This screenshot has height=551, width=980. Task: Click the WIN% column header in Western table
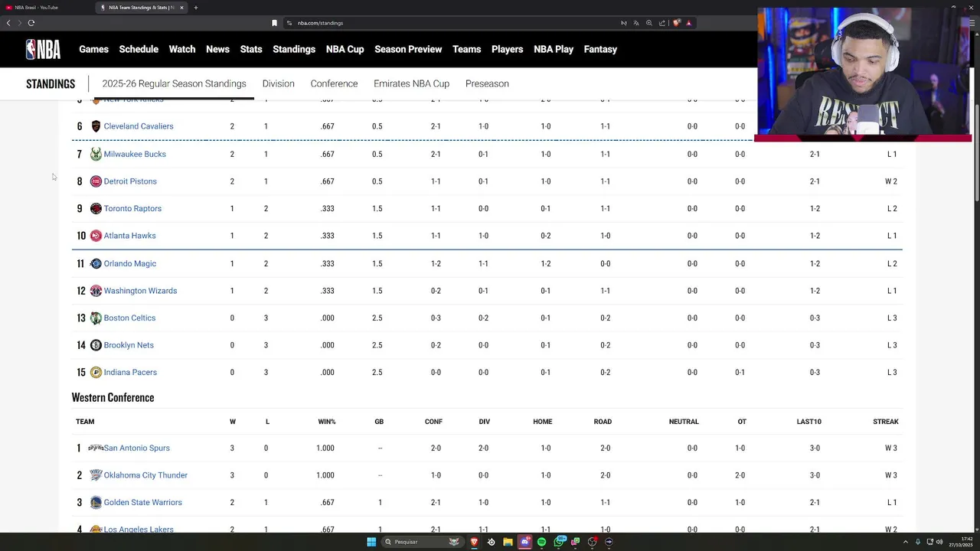tap(327, 422)
